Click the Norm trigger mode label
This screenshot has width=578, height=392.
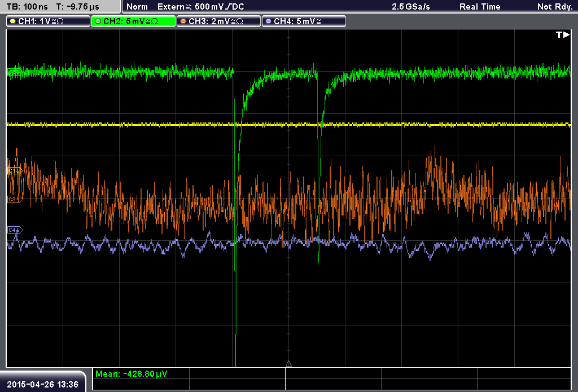tap(137, 7)
